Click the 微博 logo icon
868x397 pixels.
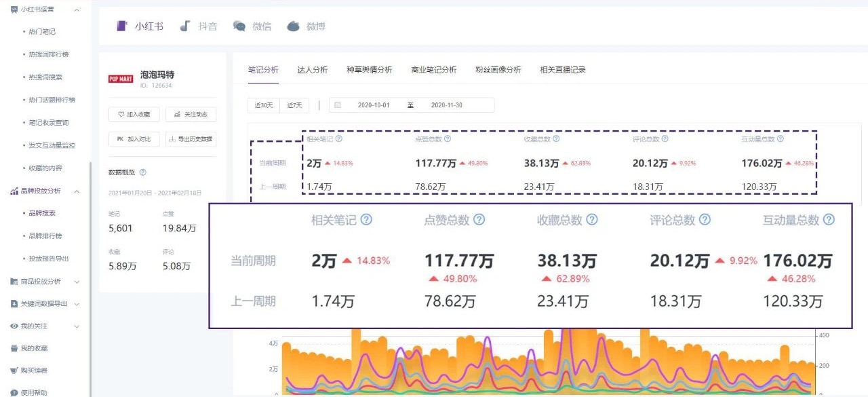(293, 26)
